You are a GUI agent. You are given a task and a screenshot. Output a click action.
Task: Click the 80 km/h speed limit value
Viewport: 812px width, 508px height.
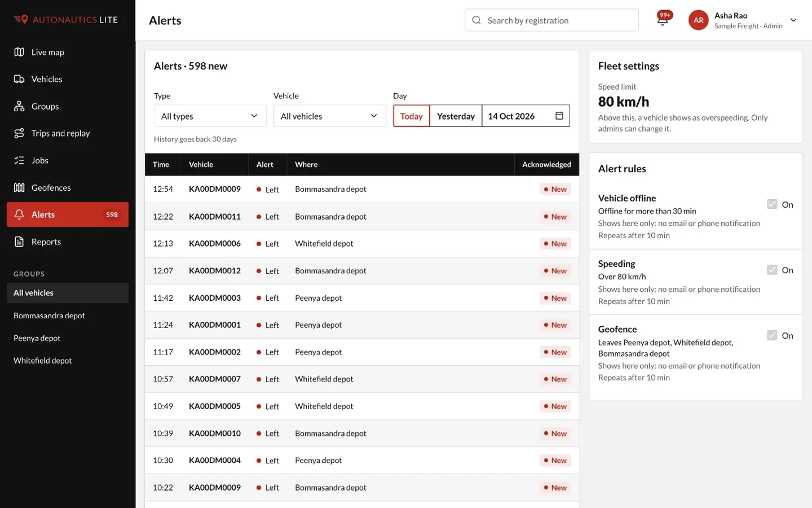click(x=624, y=102)
